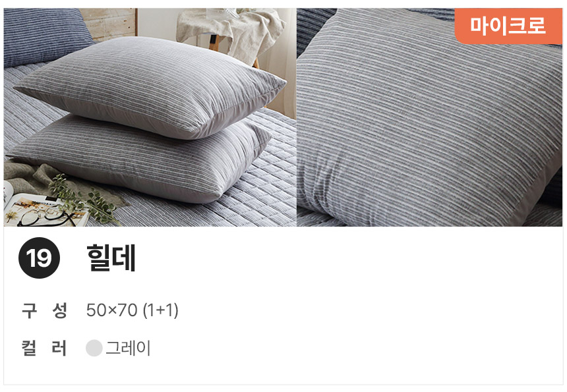
Task: Click the linen cloth on the stool
Action: (x=231, y=32)
